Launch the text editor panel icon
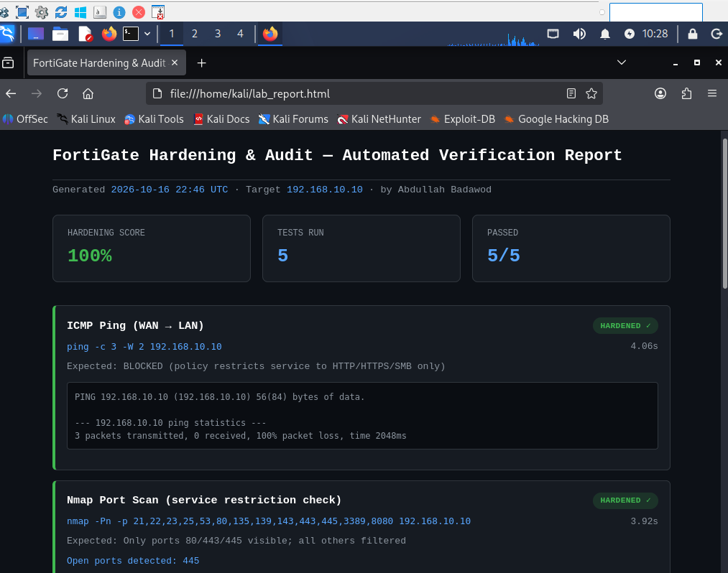The height and width of the screenshot is (573, 728). [x=85, y=34]
